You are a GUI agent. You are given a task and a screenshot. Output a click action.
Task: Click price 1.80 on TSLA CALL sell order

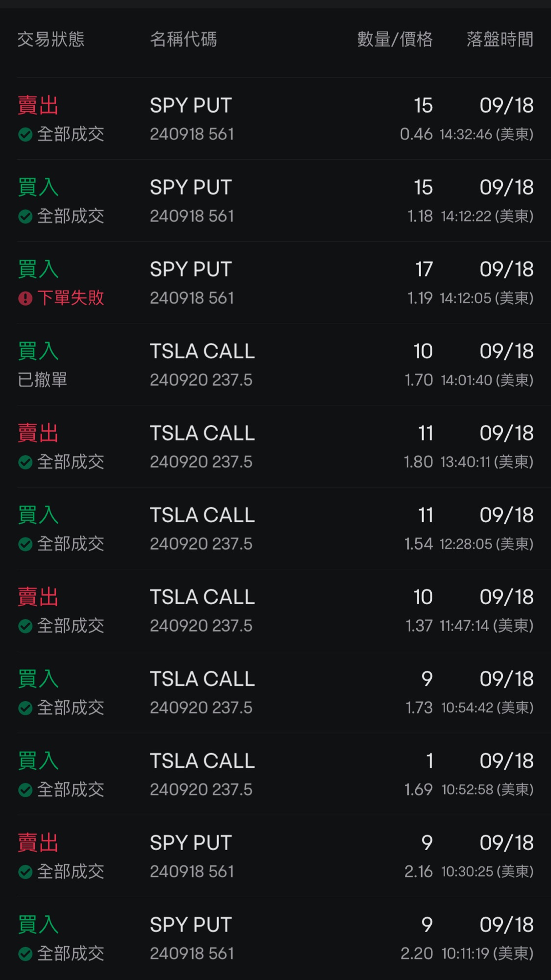tap(418, 462)
